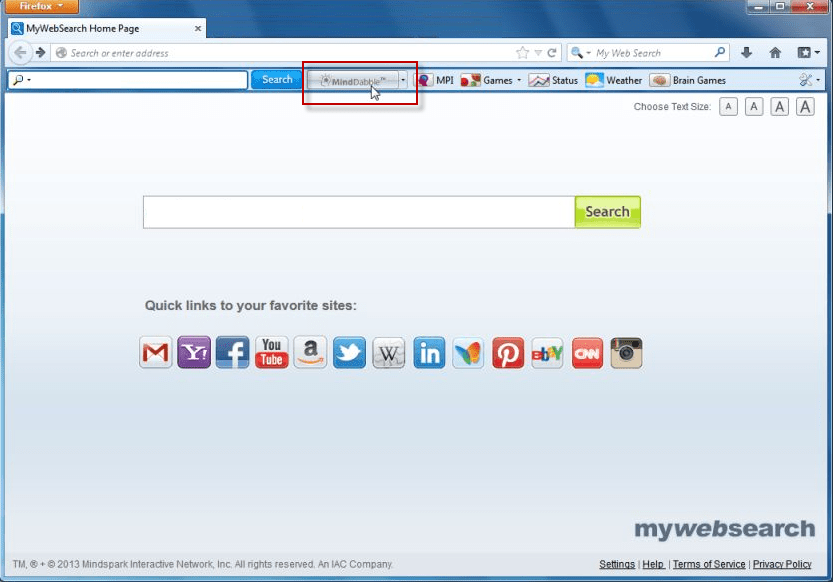Open Facebook quick link icon

click(x=233, y=352)
